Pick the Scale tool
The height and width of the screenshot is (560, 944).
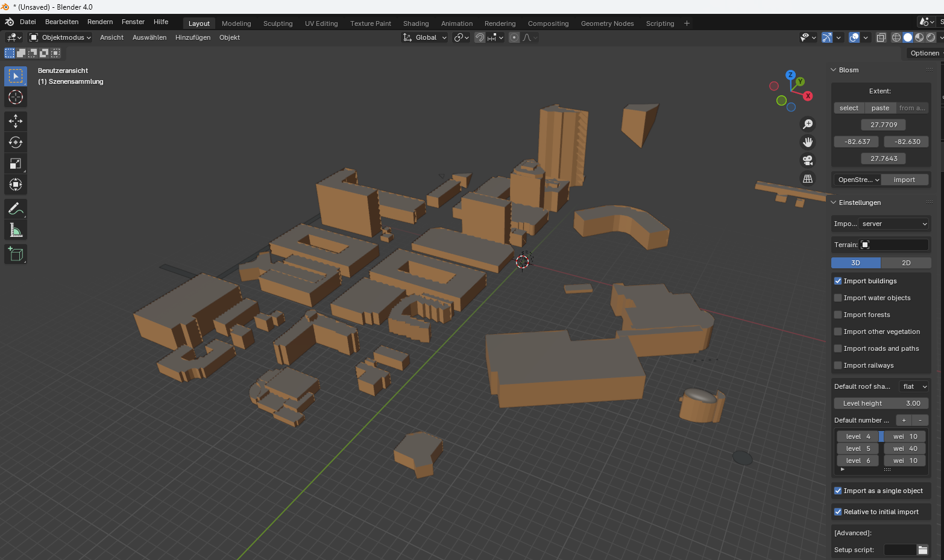coord(16,163)
